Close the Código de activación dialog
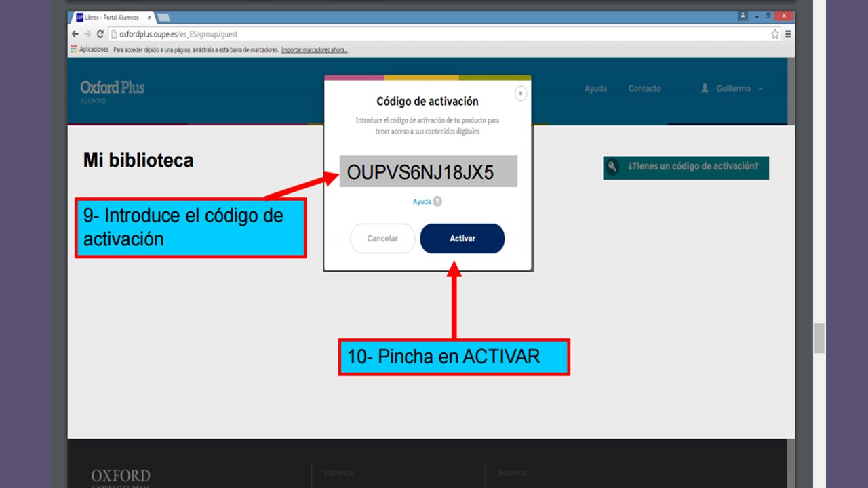868x488 pixels. [x=520, y=94]
